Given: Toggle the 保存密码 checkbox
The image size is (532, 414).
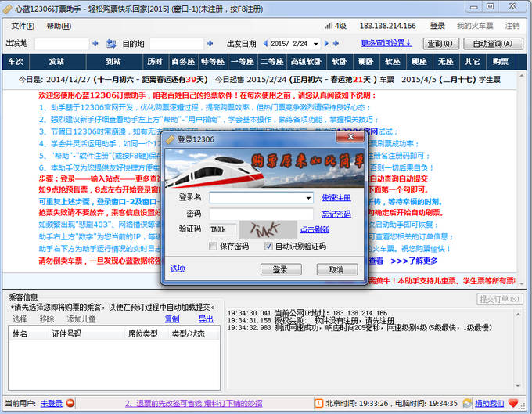Looking at the screenshot, I should click(213, 246).
